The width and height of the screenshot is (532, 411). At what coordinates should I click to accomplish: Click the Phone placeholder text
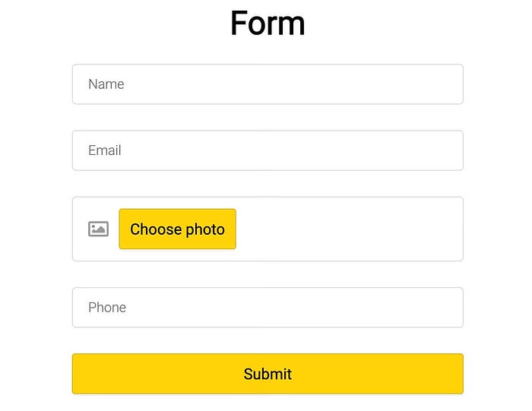(107, 307)
